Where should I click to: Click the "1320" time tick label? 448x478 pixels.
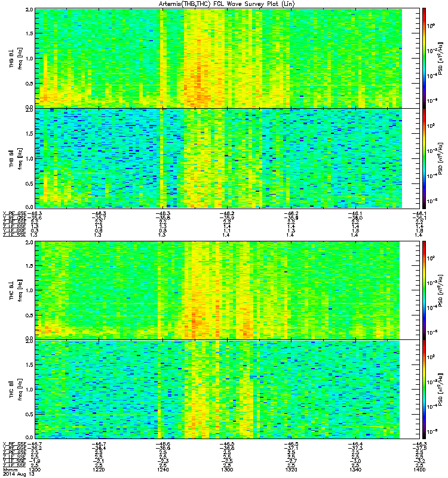click(x=291, y=470)
